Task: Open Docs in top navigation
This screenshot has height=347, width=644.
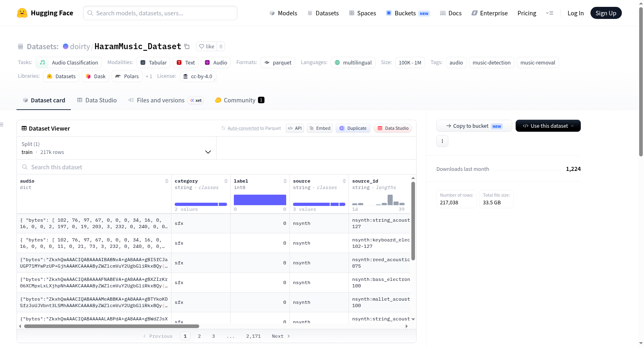Action: (x=450, y=13)
